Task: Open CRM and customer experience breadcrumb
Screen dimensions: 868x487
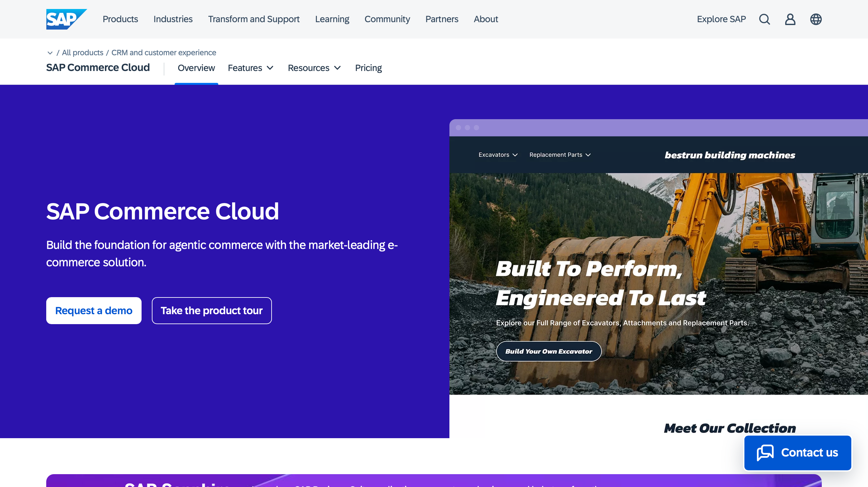Action: click(x=164, y=53)
